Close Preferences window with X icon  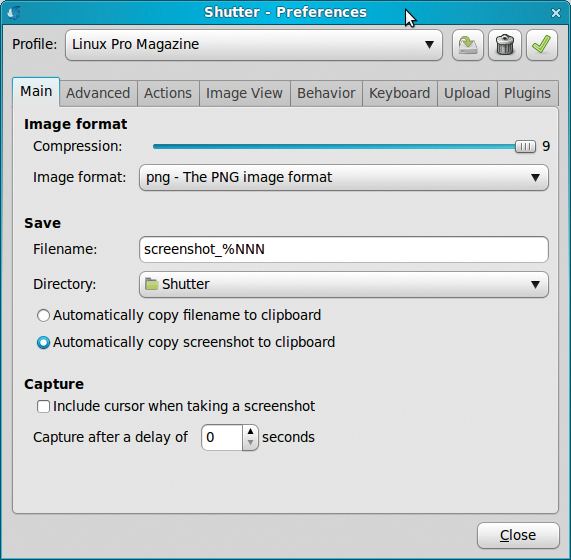(556, 13)
